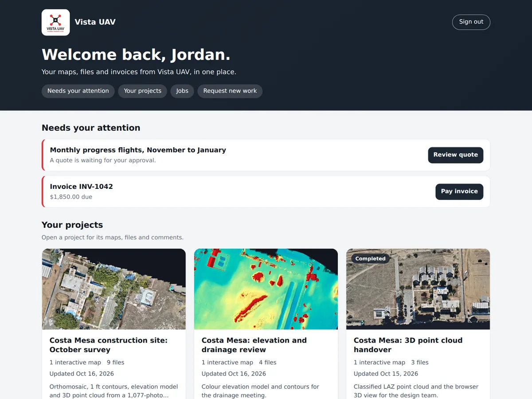The width and height of the screenshot is (532, 399).
Task: Click '3 files' on point cloud card
Action: (x=420, y=363)
